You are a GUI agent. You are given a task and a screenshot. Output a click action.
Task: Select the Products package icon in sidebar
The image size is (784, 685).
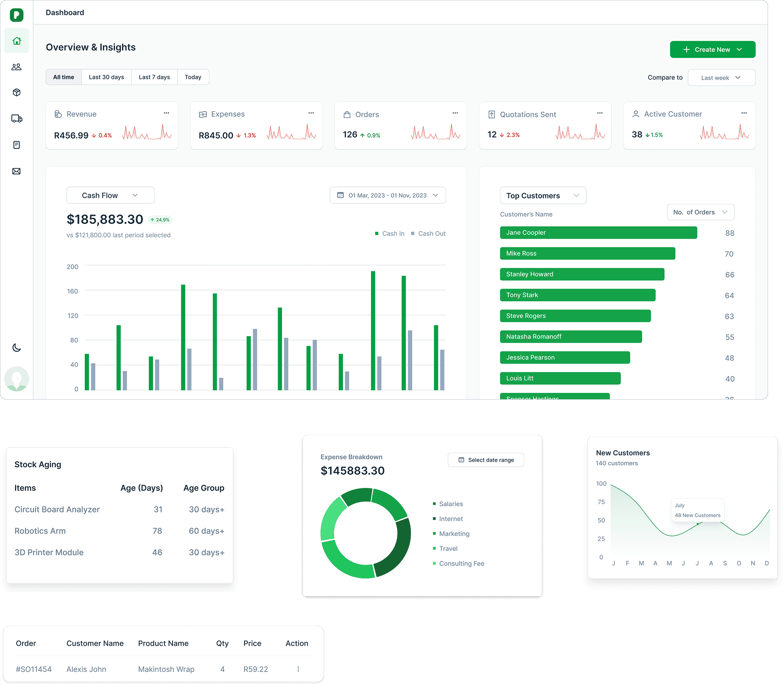point(16,92)
